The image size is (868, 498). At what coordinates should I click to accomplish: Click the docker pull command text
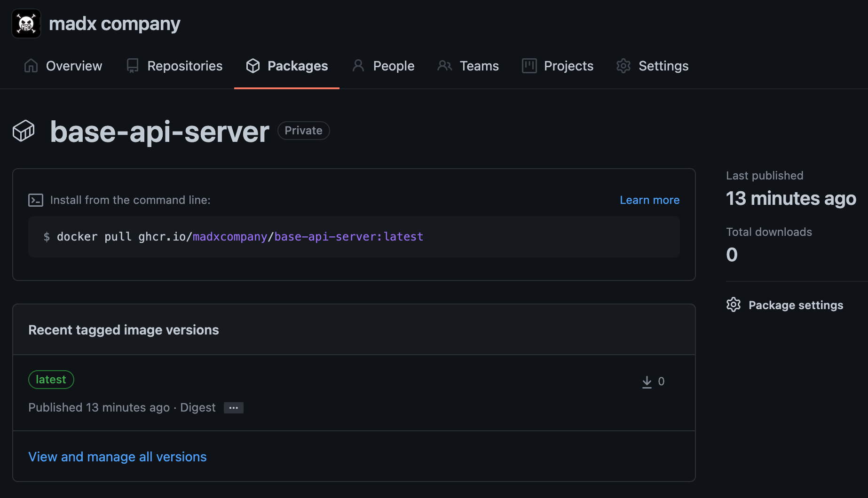240,237
